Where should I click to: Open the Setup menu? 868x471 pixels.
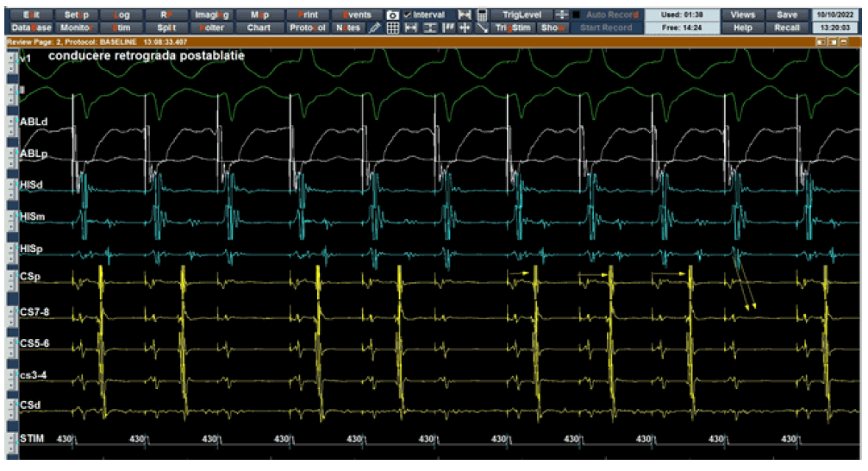[77, 15]
